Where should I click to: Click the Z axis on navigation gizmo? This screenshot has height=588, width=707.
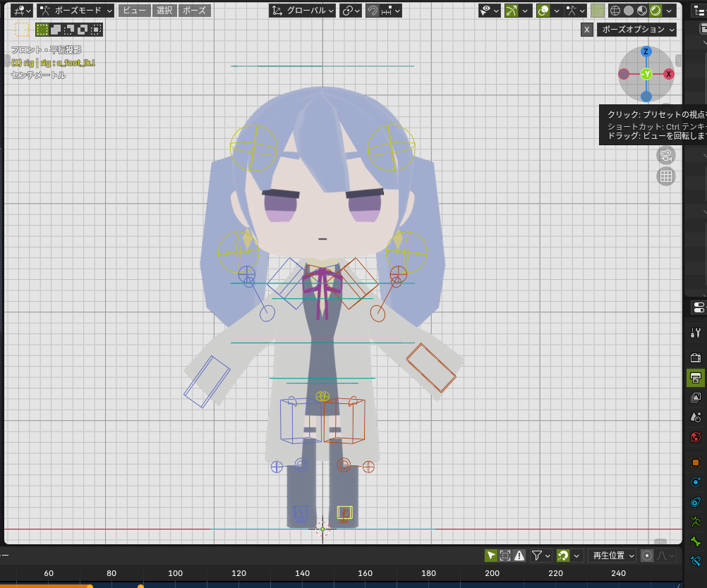(x=646, y=51)
